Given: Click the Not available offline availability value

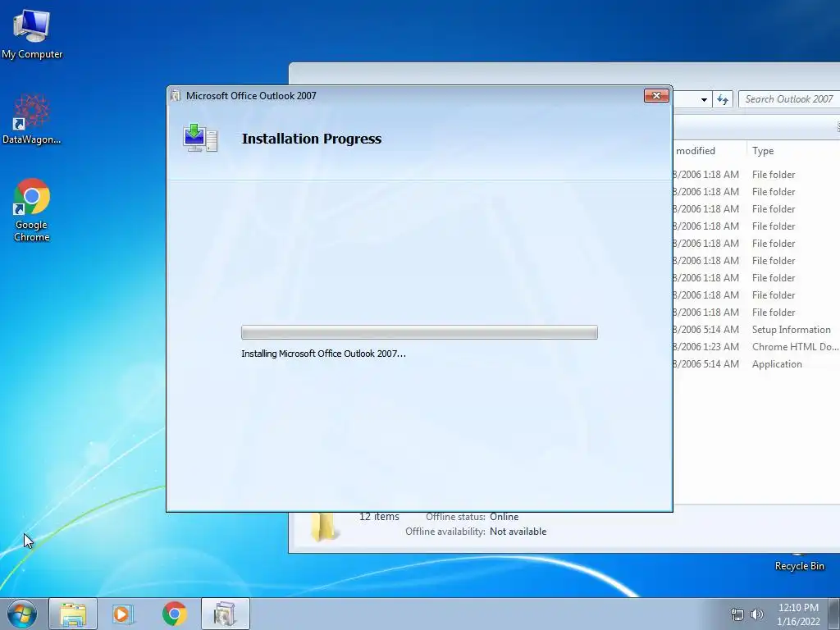Looking at the screenshot, I should (x=518, y=532).
